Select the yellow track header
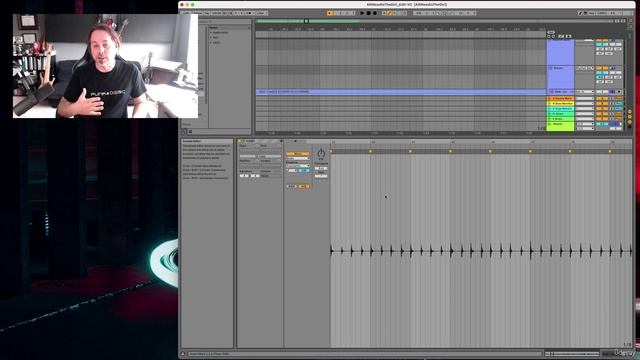Image resolution: width=640 pixels, height=360 pixels. pos(560,104)
